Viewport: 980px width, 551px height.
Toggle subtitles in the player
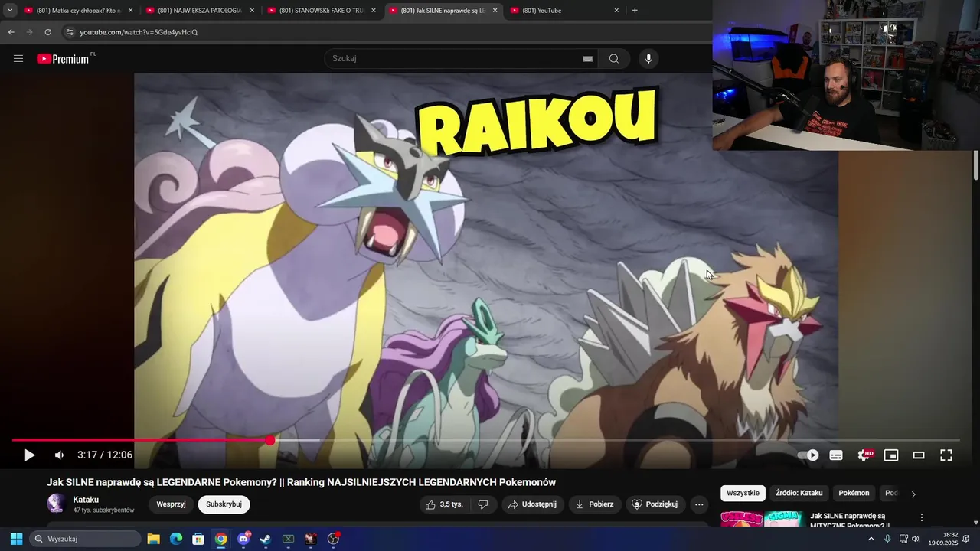[x=836, y=455]
